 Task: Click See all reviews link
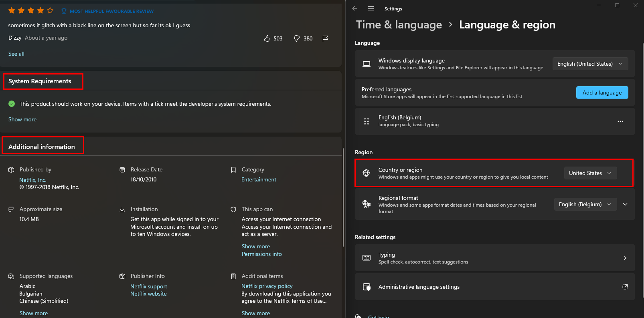(16, 54)
